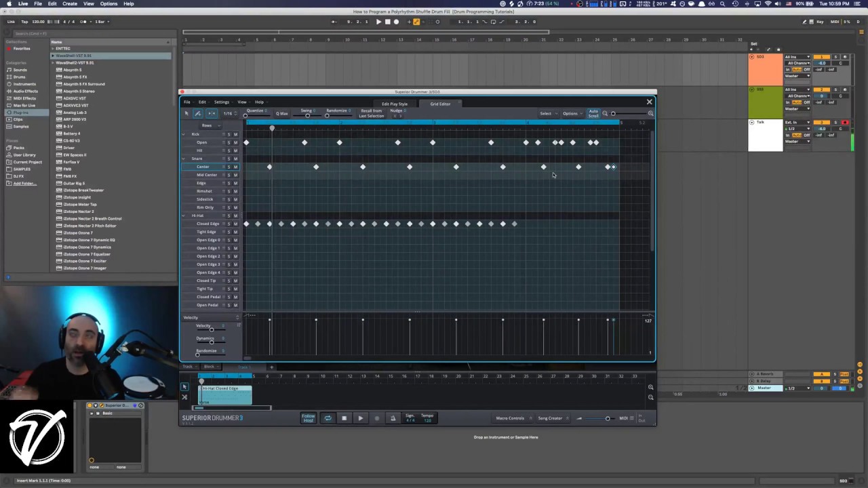Toggle the Auto Scroll button
This screenshot has height=488, width=868.
click(x=593, y=113)
